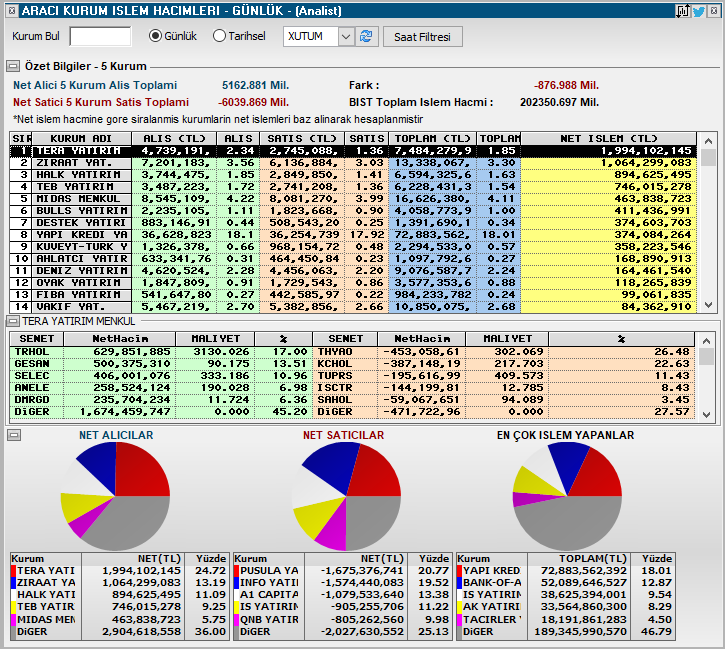Screen dimensions: 725x649
Task: Collapse the Özet Bilgiler section
Action: pos(13,66)
